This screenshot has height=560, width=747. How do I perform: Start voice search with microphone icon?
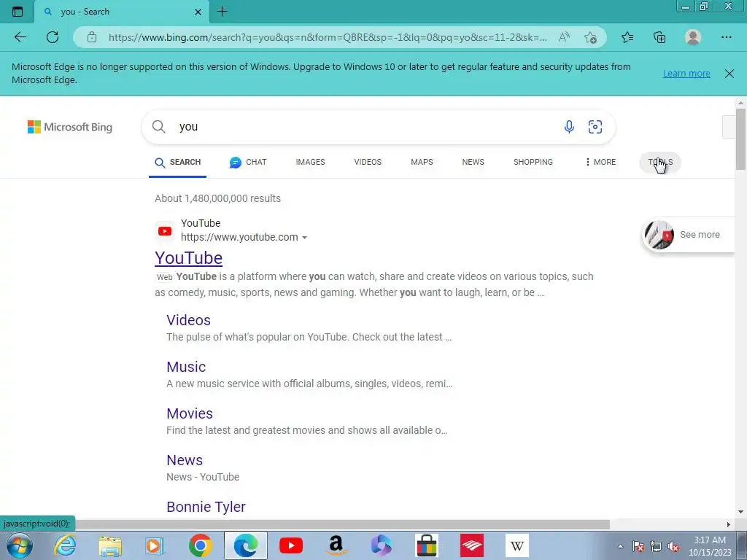point(569,127)
